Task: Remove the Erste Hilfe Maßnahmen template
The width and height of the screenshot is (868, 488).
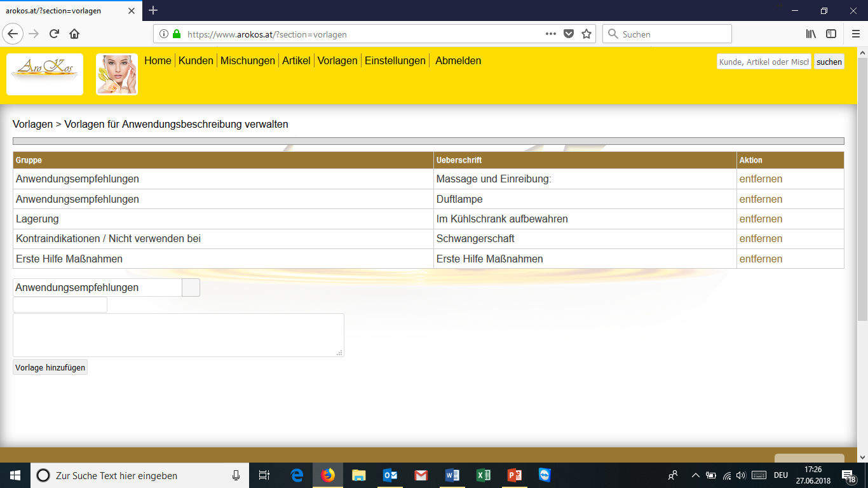Action: click(761, 259)
